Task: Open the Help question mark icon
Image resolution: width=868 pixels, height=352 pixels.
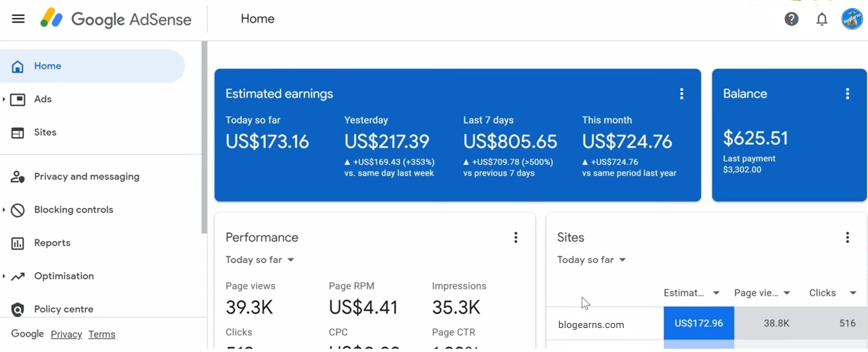Action: [792, 19]
